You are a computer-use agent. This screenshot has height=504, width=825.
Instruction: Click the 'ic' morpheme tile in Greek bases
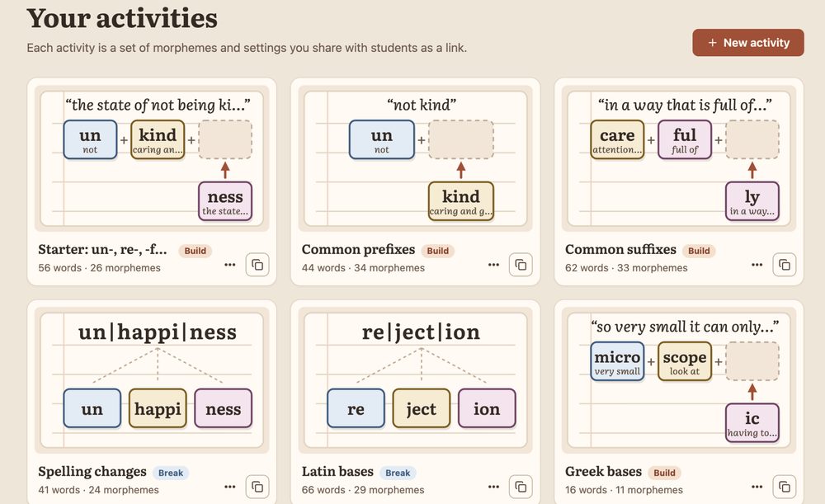point(752,423)
